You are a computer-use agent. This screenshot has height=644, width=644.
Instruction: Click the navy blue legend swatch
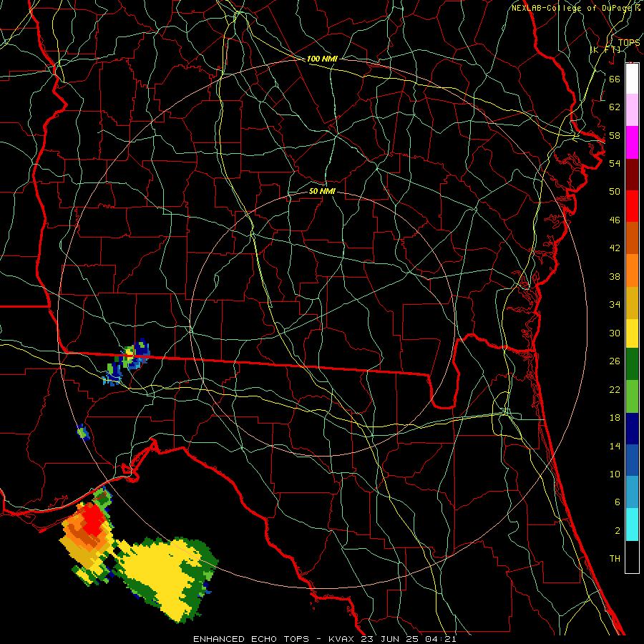click(632, 429)
